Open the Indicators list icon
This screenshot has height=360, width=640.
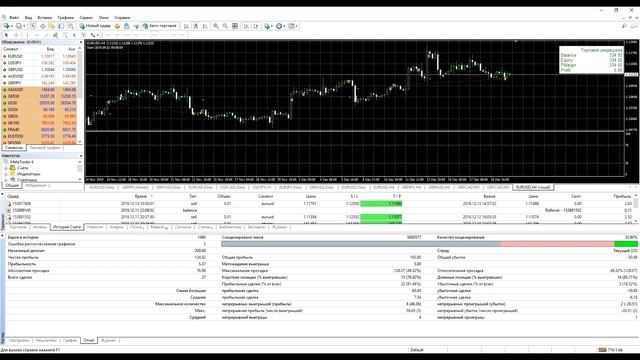268,26
